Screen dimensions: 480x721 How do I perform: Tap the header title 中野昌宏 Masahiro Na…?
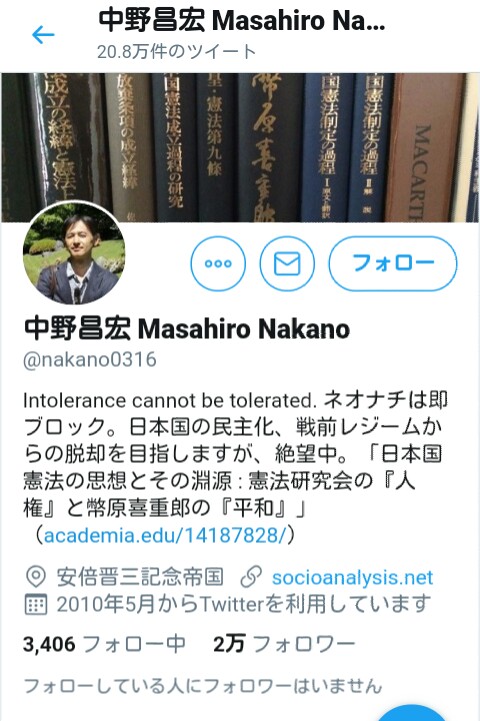coord(242,21)
